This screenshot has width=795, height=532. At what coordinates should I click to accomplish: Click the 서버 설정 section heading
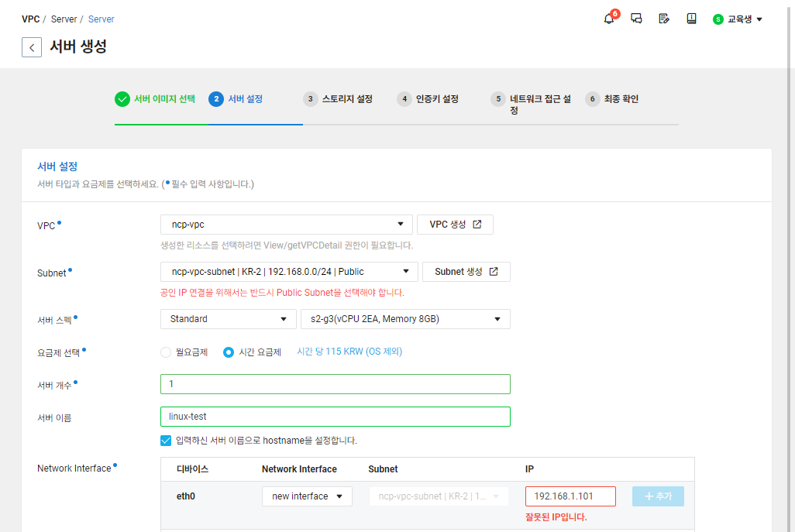tap(57, 166)
